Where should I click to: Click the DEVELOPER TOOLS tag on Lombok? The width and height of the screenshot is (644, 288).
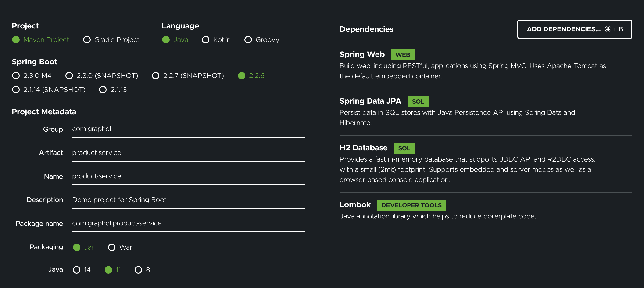click(411, 205)
